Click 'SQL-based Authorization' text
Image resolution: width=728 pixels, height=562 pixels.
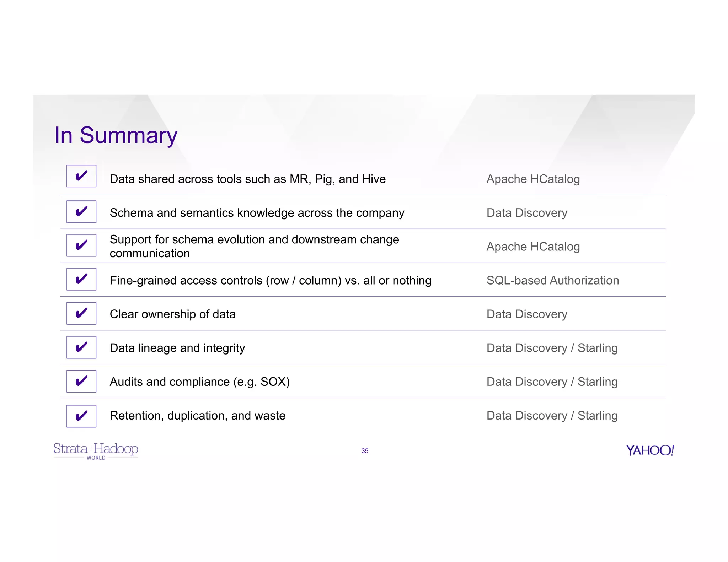pyautogui.click(x=553, y=280)
